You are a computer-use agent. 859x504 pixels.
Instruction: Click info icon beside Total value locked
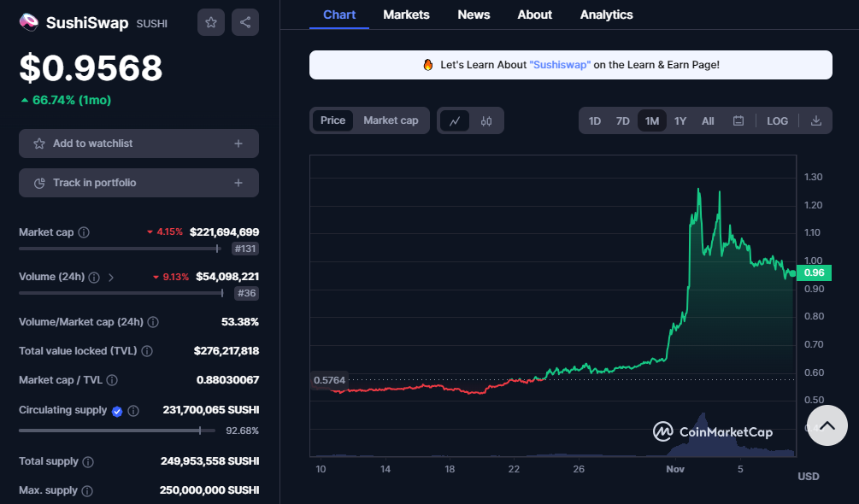[147, 351]
